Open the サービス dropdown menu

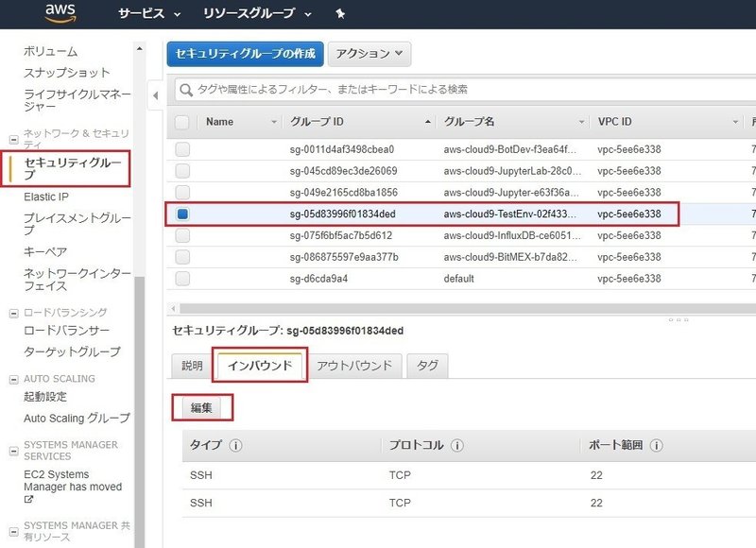(149, 13)
